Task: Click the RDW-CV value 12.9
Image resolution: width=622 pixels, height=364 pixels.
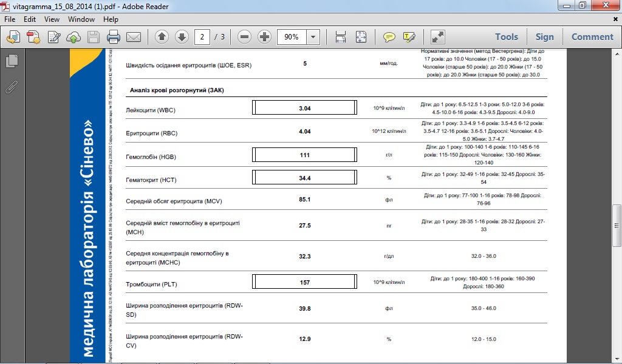Action: pyautogui.click(x=305, y=339)
